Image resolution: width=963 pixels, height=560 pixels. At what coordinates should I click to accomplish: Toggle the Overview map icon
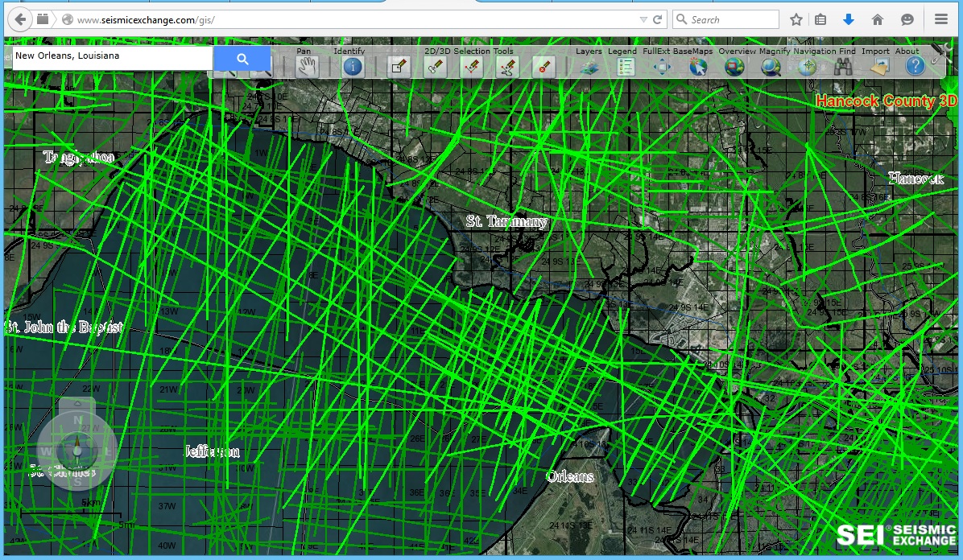734,66
